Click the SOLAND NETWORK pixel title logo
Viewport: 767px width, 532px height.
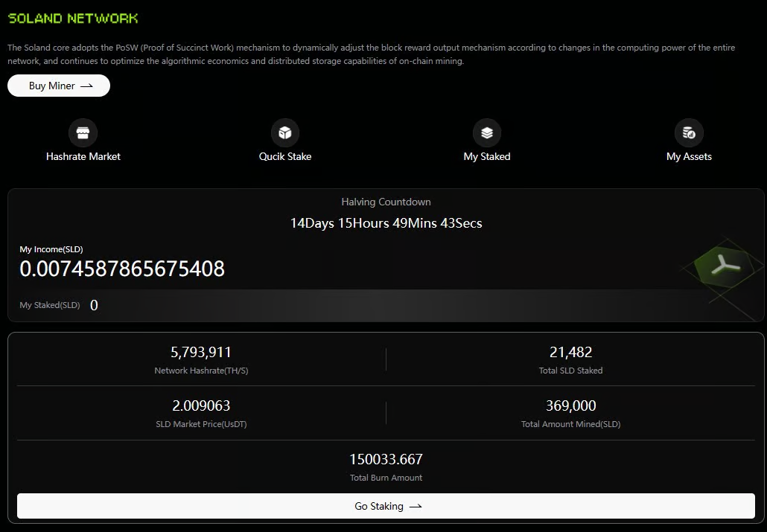coord(73,18)
